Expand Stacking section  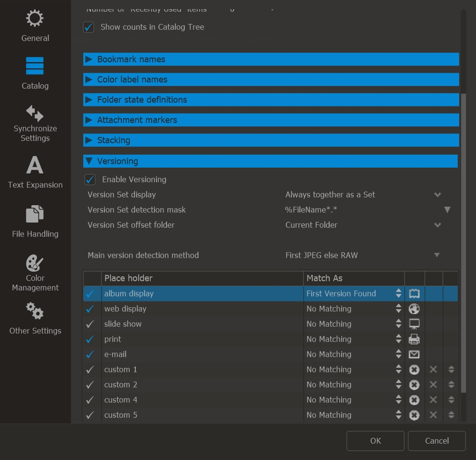coord(271,140)
